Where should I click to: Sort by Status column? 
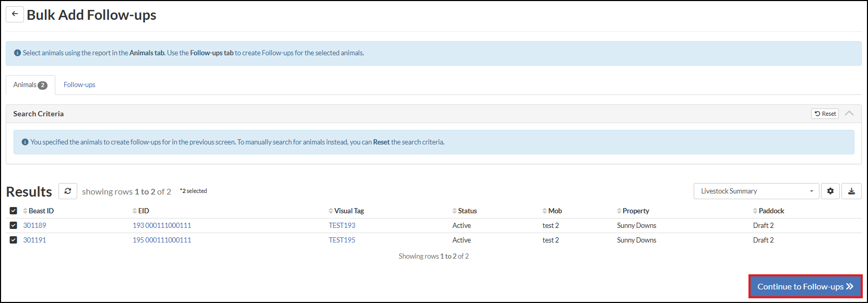[x=465, y=211]
